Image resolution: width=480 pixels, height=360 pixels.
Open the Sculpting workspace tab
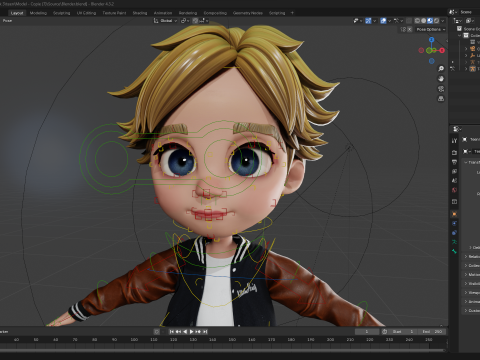coord(61,13)
